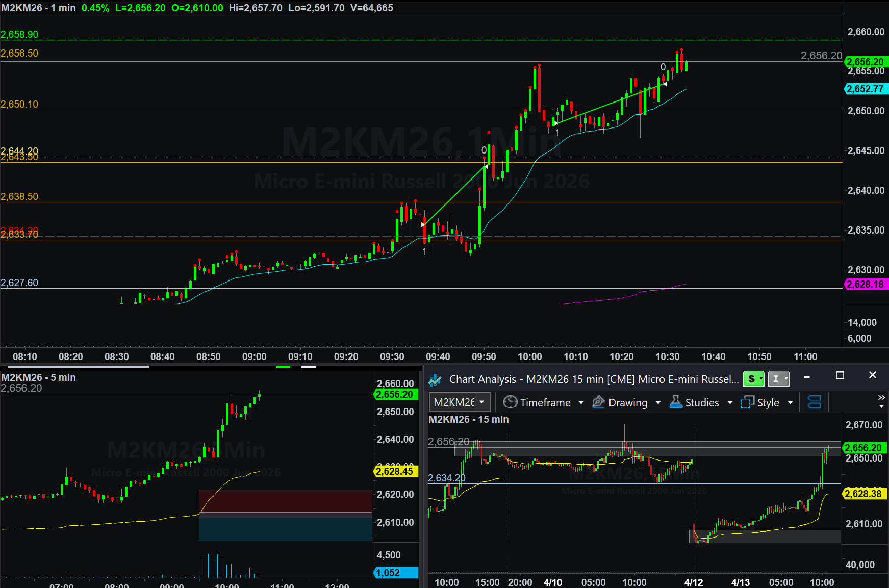Click the yellow 2,628.45 label on 5 min chart
Image resolution: width=889 pixels, height=588 pixels.
coord(395,471)
